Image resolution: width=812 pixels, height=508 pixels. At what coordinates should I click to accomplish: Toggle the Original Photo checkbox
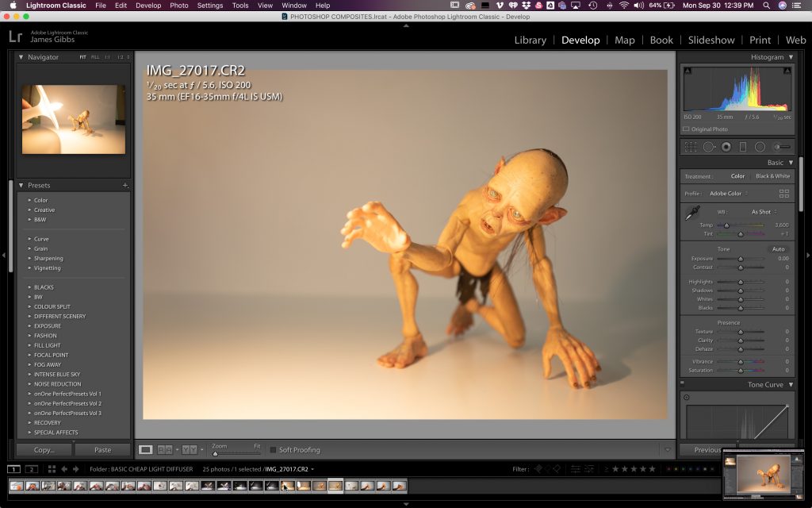coord(686,129)
